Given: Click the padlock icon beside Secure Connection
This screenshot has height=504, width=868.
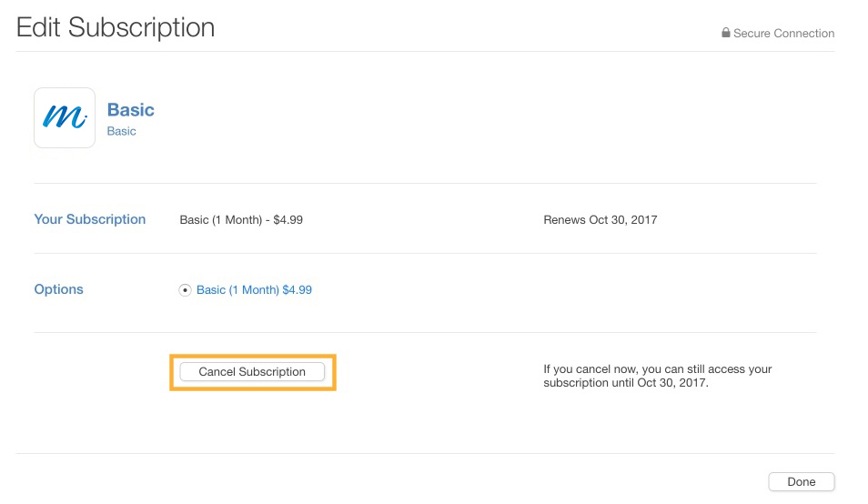Looking at the screenshot, I should tap(725, 33).
